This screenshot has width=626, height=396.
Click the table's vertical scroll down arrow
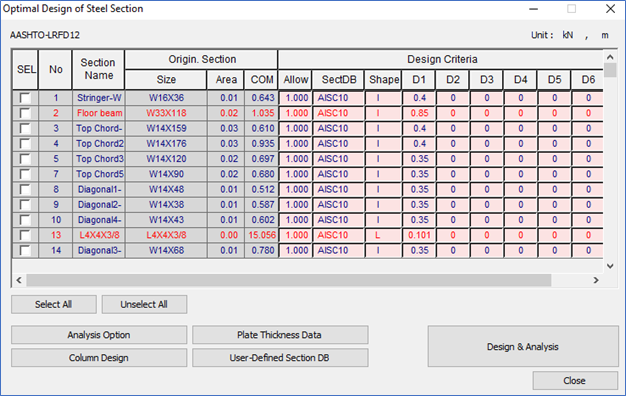(x=610, y=266)
